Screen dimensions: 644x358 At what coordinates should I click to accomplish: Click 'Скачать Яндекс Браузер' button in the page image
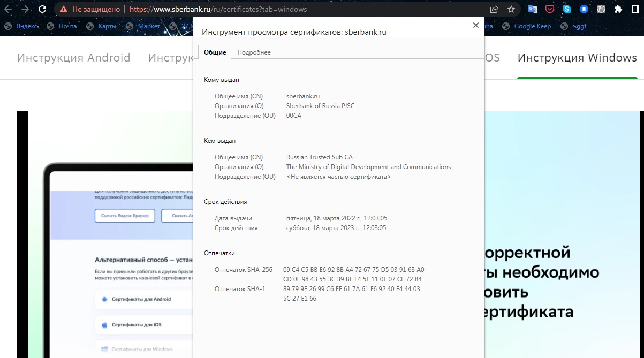coord(125,216)
